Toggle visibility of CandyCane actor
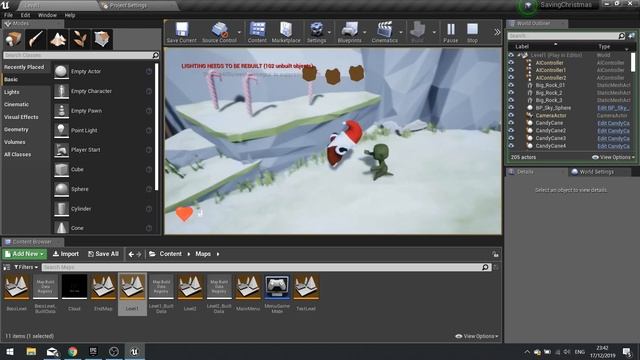This screenshot has height=360, width=640. 511,123
